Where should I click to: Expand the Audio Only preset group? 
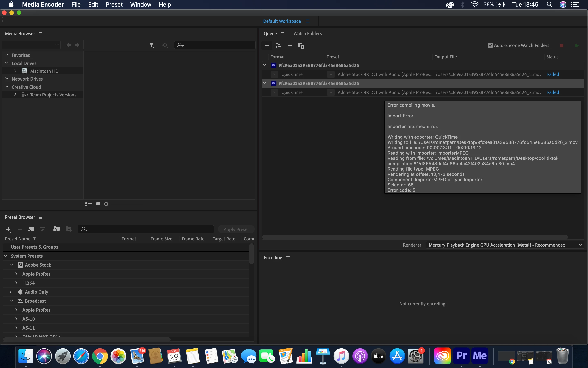(10, 292)
